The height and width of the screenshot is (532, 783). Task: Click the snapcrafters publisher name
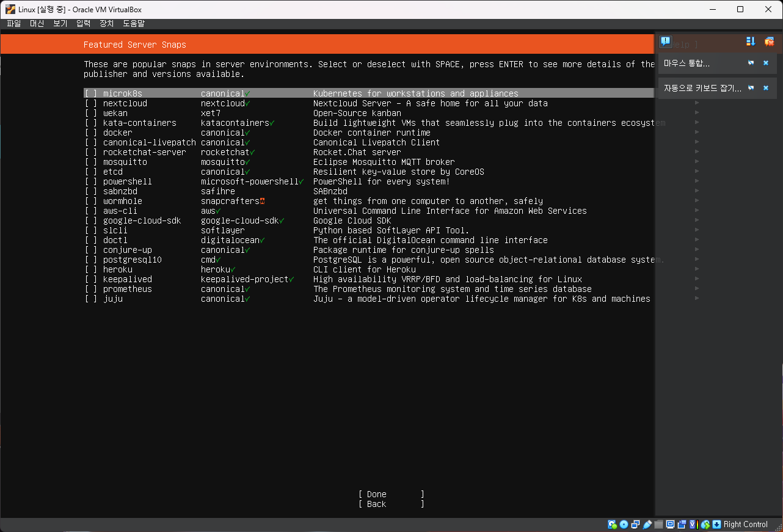pos(230,201)
